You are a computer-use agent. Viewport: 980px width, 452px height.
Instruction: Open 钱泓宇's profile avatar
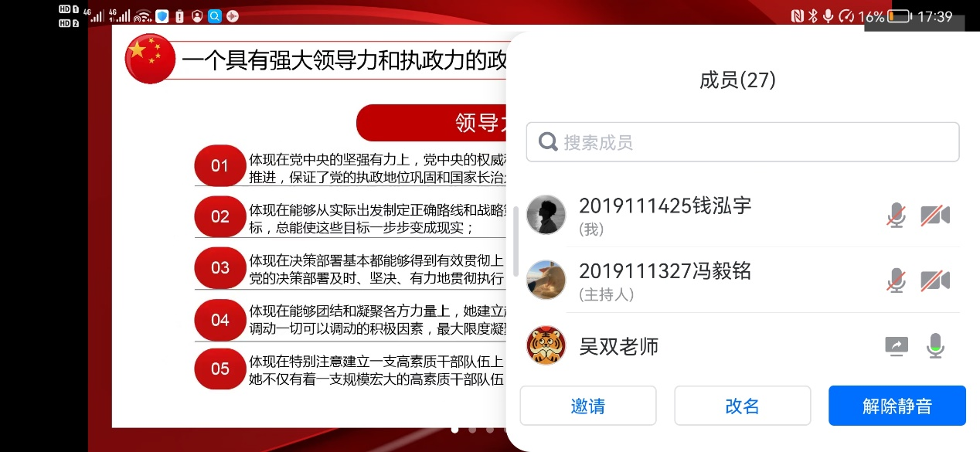[x=546, y=215]
